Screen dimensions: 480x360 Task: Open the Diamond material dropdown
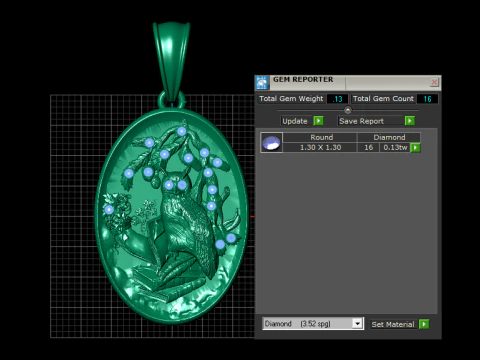pos(357,324)
